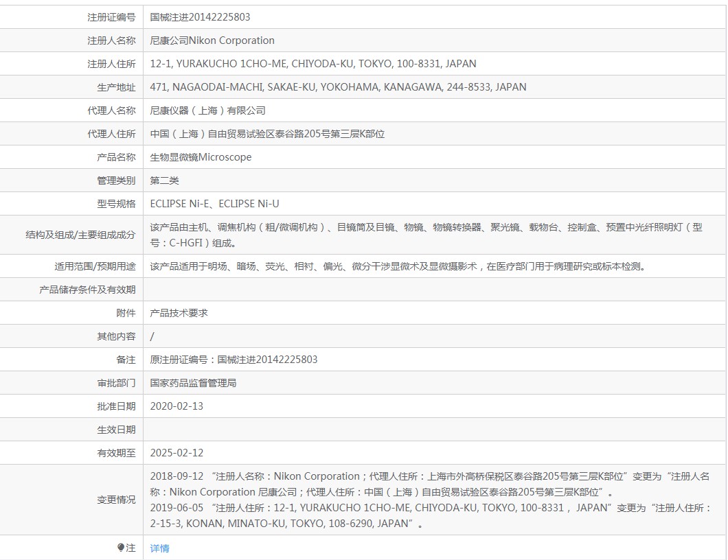Click approving department 国家药品监督管理局
The image size is (728, 560).
coord(193,383)
